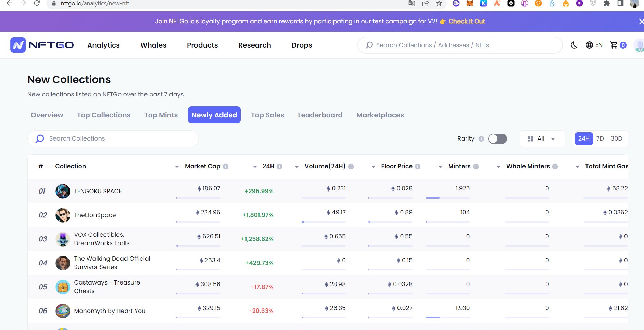Sort by Total Mint Gas arrow
This screenshot has width=644, height=330.
(x=578, y=167)
